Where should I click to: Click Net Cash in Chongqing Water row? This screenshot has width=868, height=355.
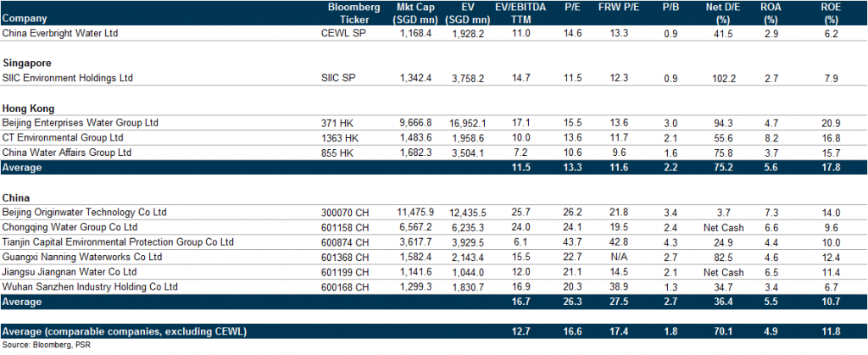[724, 227]
